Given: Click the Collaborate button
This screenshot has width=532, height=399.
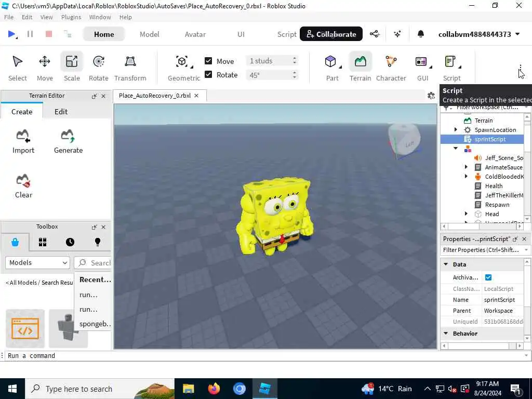Looking at the screenshot, I should click(x=331, y=34).
